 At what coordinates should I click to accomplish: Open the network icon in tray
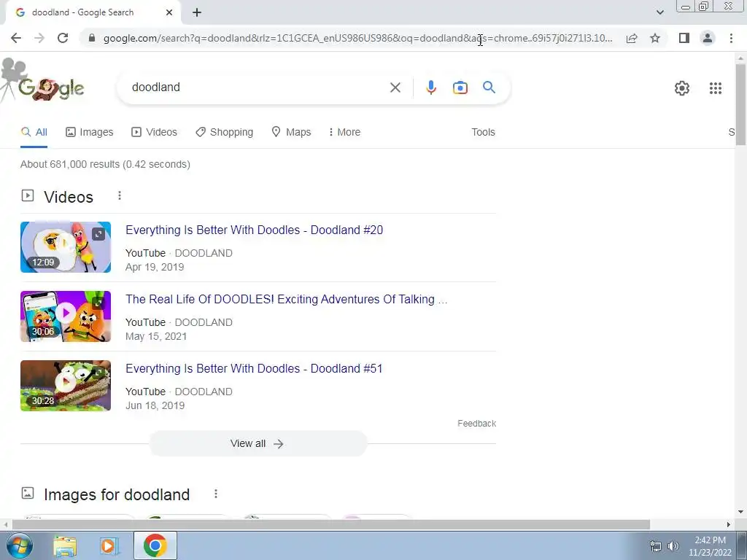656,546
